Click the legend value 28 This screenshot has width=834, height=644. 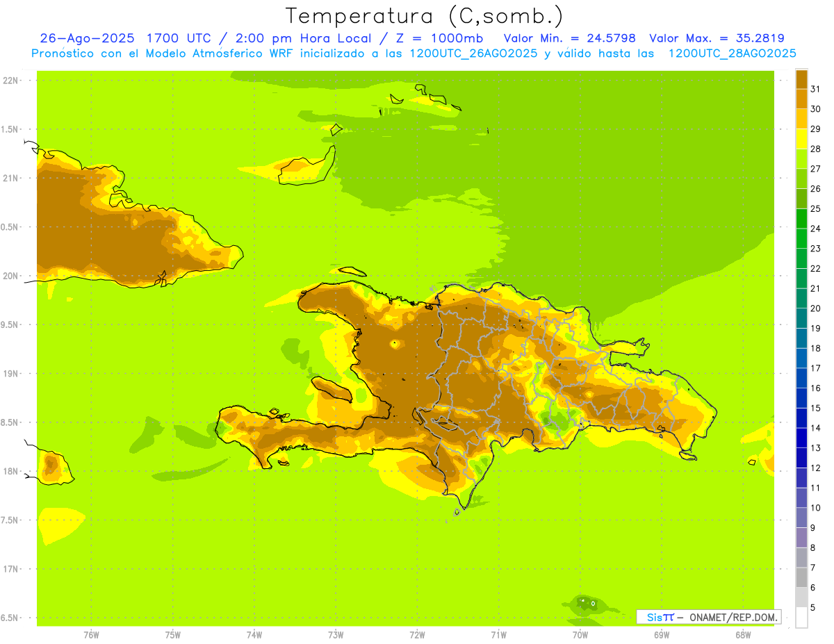(x=816, y=149)
